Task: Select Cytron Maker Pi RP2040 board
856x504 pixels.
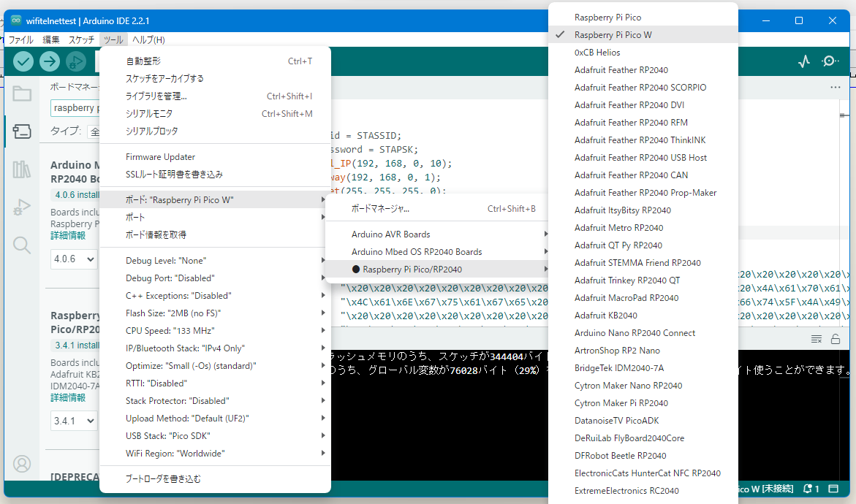Action: (x=643, y=403)
